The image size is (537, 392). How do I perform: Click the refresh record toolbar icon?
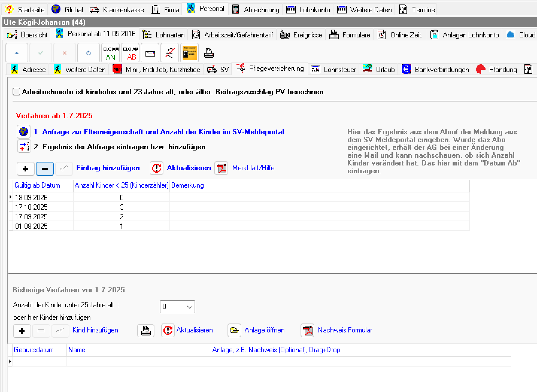pos(88,53)
